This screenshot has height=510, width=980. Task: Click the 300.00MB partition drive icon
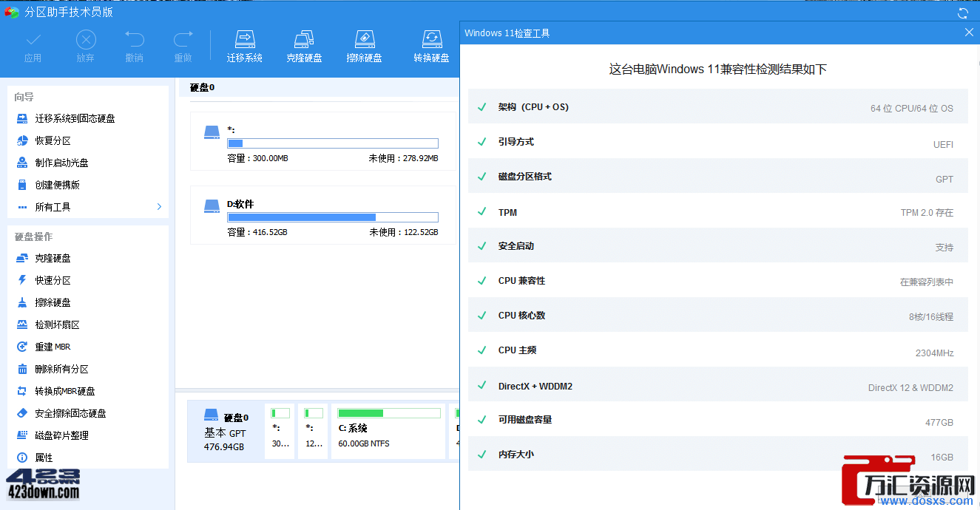[x=212, y=132]
